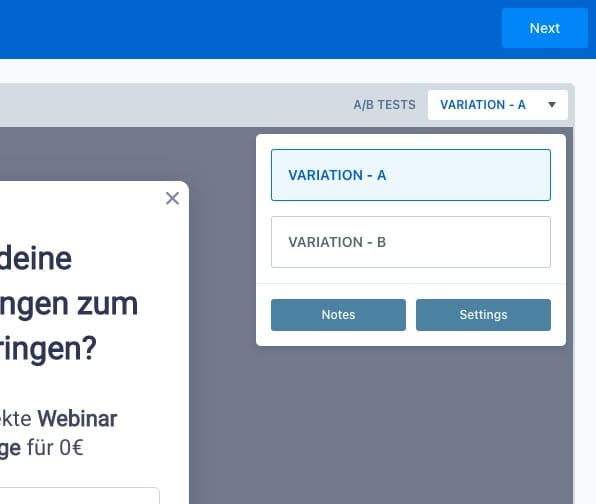596x504 pixels.
Task: Click the A/B TESTS label
Action: click(384, 105)
